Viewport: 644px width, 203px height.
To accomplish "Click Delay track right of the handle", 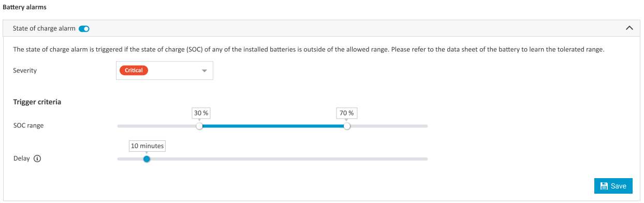I will 289,159.
